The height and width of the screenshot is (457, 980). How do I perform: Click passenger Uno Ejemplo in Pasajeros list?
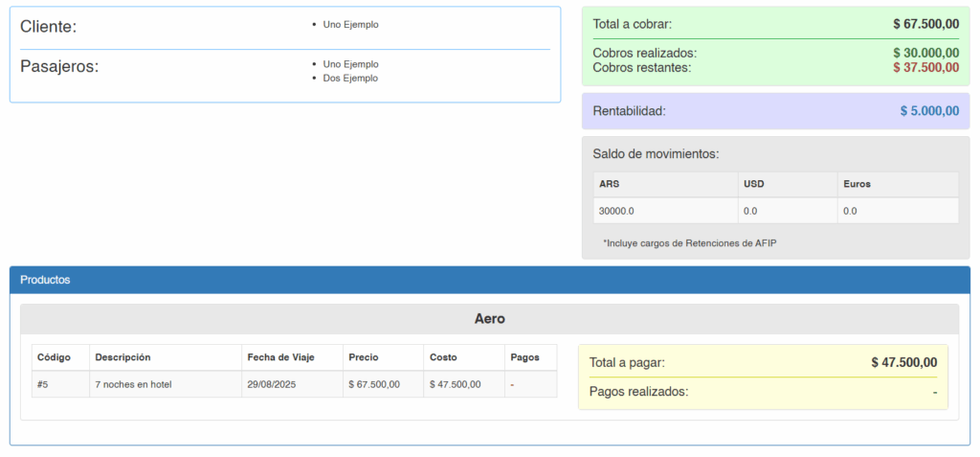[350, 64]
